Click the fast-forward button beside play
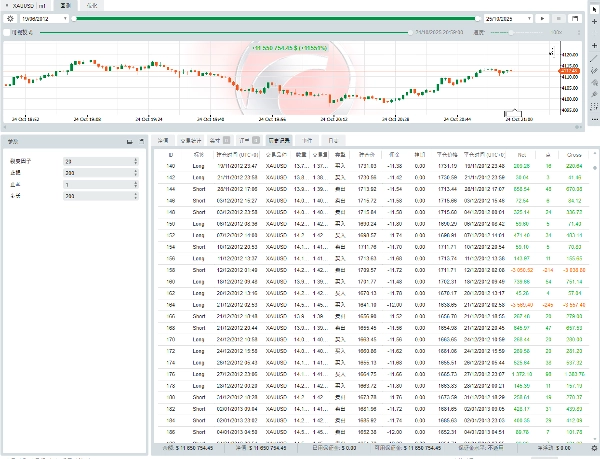Screen dimensions: 600x459 (558, 18)
